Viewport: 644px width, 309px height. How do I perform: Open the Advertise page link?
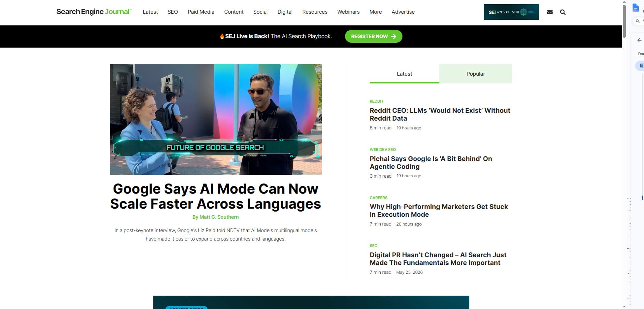click(x=403, y=12)
